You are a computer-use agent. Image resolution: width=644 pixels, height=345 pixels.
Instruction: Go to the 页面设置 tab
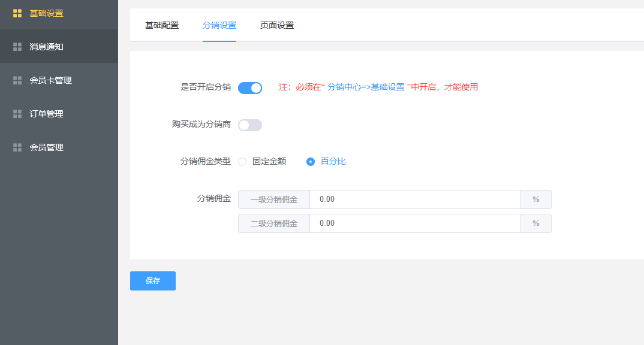(277, 26)
